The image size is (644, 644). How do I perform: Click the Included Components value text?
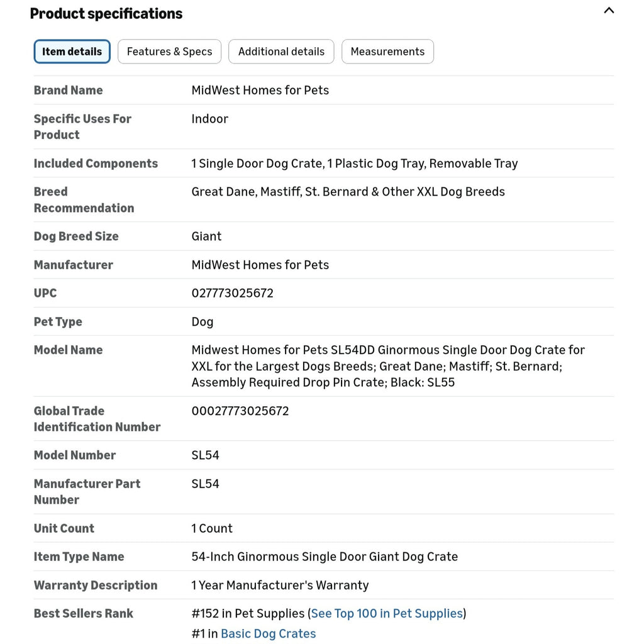[x=355, y=164]
